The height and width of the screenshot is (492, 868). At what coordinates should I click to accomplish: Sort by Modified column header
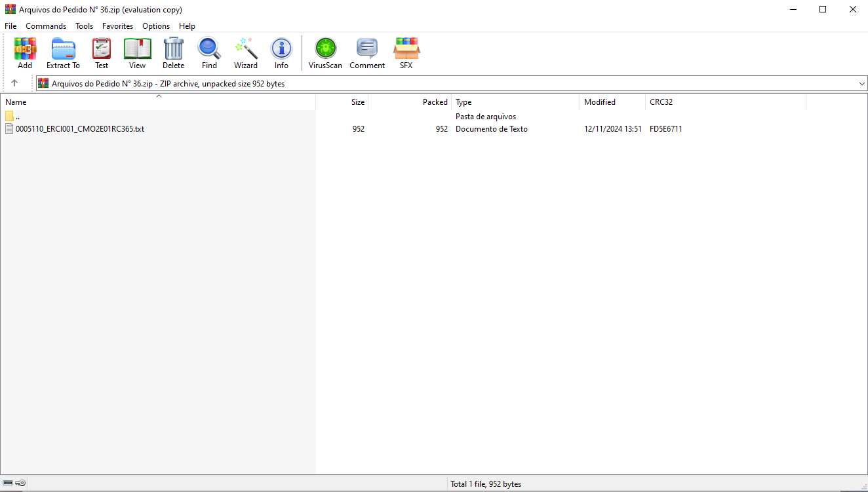599,102
